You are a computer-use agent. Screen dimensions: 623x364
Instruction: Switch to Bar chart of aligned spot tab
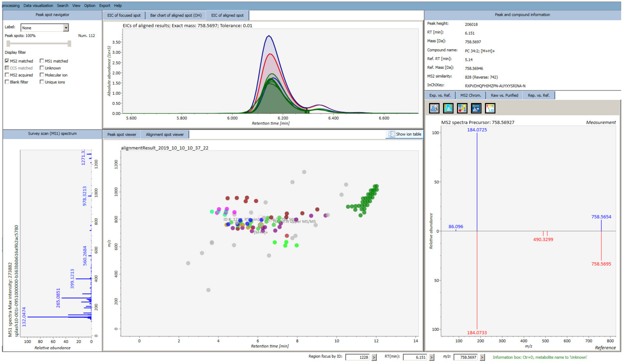point(176,15)
